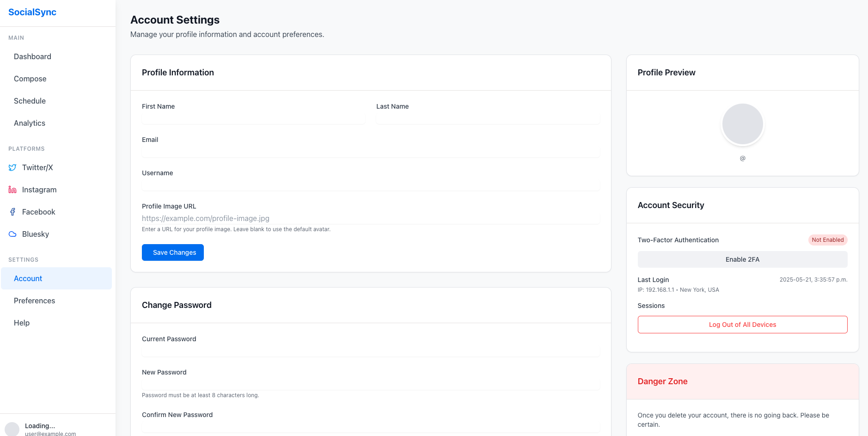
Task: Open the Preferences page
Action: click(x=34, y=301)
